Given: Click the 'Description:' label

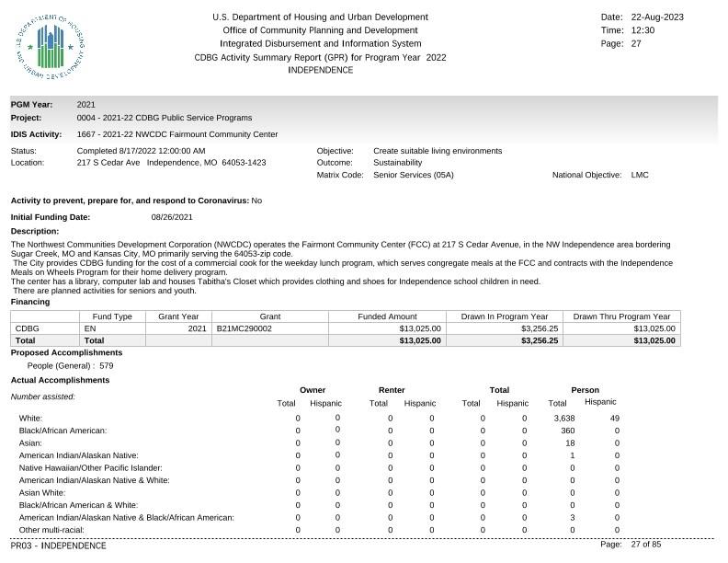Looking at the screenshot, I should point(35,231).
